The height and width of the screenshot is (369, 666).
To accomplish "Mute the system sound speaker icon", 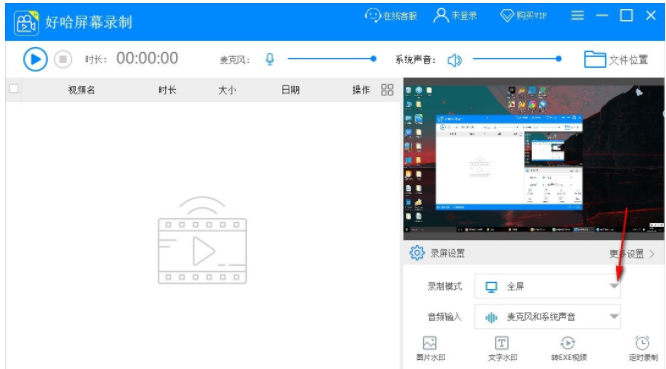I will [454, 60].
